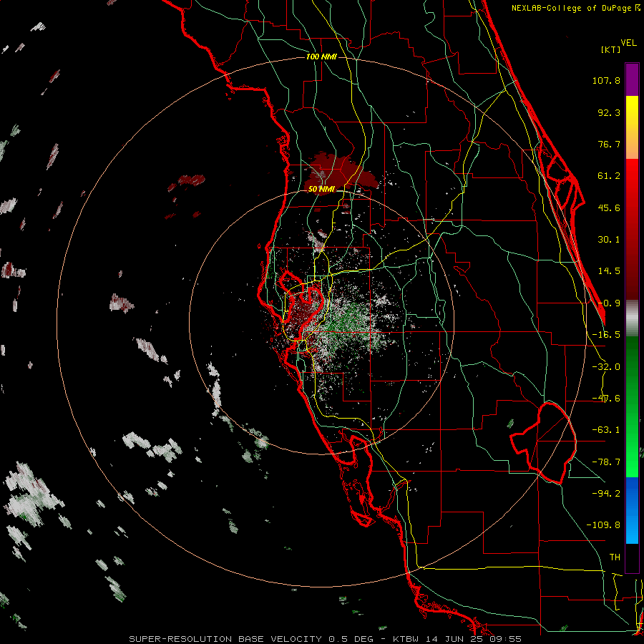Click the [KT] units label
644x644 pixels.
click(610, 49)
